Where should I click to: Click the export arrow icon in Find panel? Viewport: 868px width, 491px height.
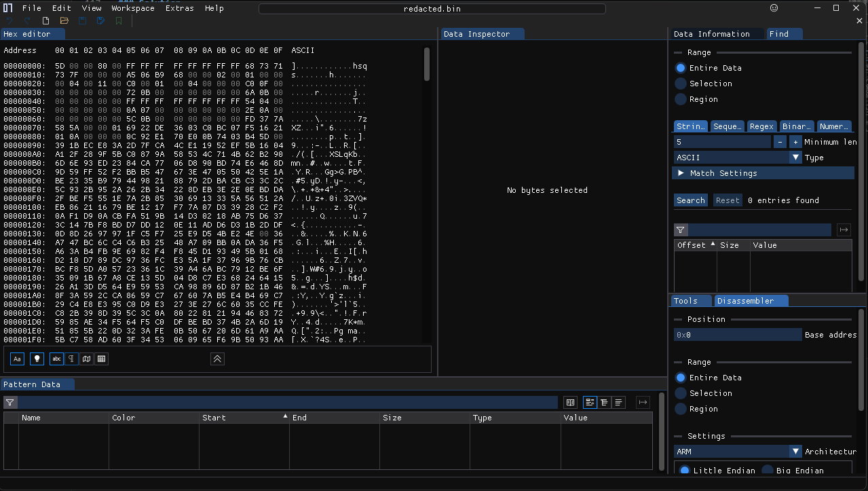point(844,230)
